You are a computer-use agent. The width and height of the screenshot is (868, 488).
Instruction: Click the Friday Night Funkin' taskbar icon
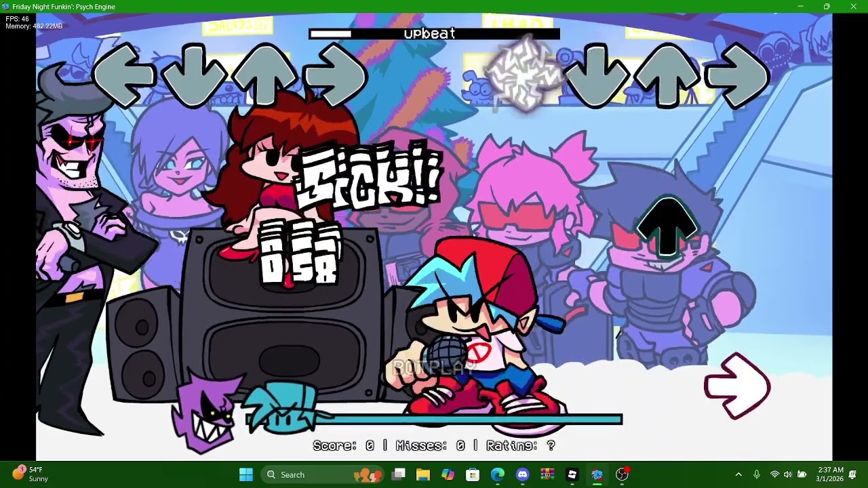tap(597, 474)
